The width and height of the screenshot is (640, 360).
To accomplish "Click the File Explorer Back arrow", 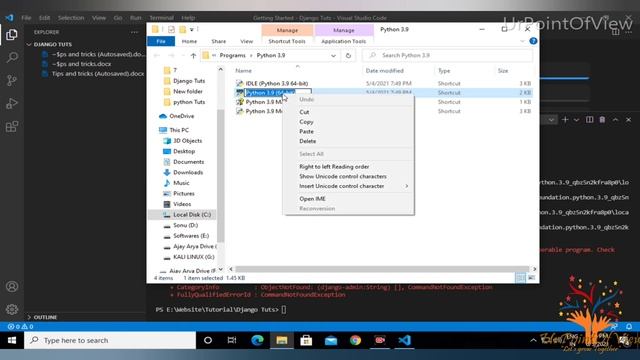I will pyautogui.click(x=157, y=56).
